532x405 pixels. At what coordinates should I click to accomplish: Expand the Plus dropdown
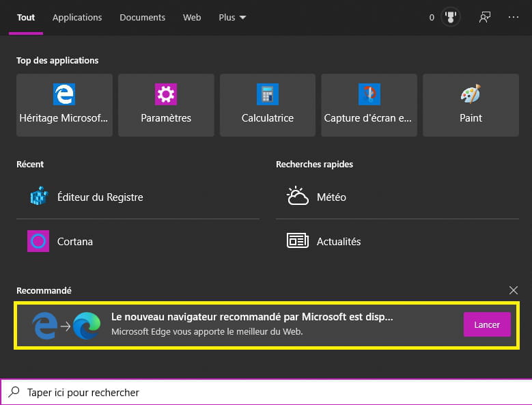click(x=232, y=17)
